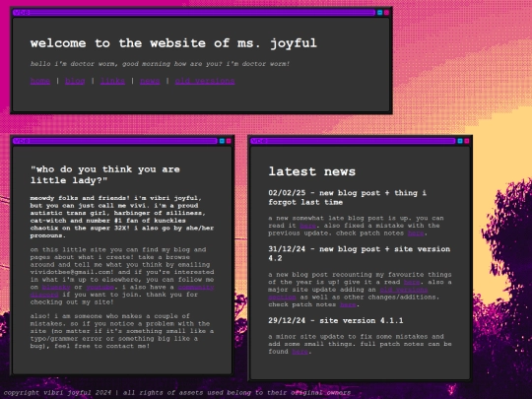
Task: Open the links page in navigation
Action: coord(112,81)
